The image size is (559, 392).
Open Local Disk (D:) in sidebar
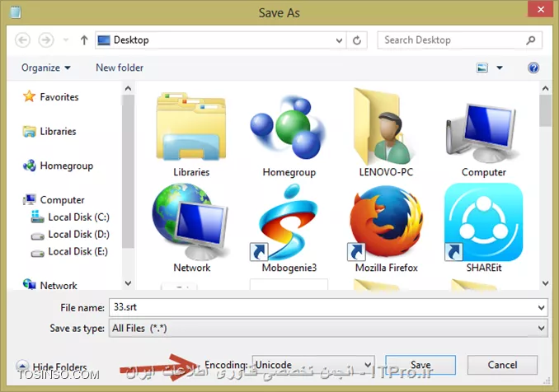click(x=70, y=235)
